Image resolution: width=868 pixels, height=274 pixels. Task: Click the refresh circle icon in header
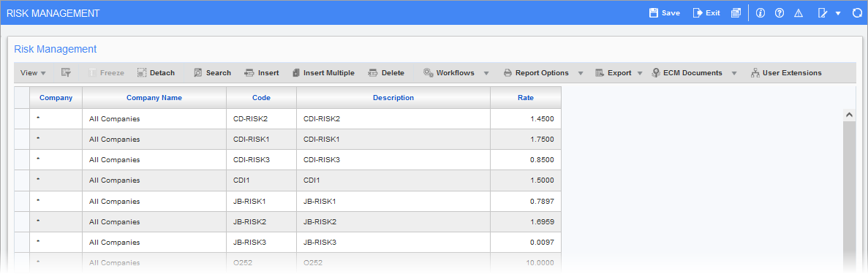857,12
